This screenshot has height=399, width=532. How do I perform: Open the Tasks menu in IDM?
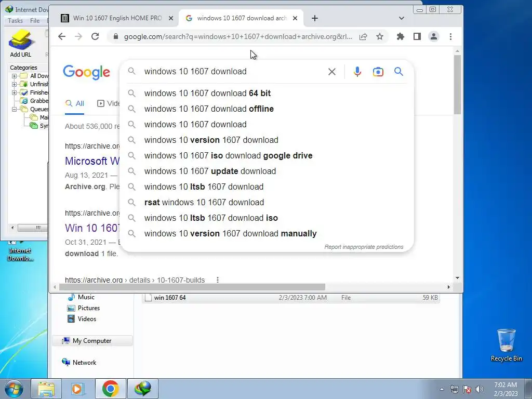15,21
